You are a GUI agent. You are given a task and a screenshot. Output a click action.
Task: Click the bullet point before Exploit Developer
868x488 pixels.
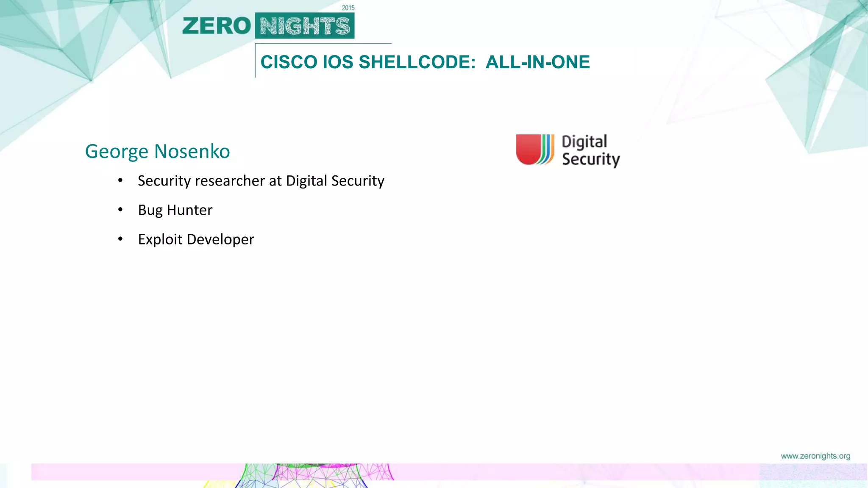[x=120, y=239]
